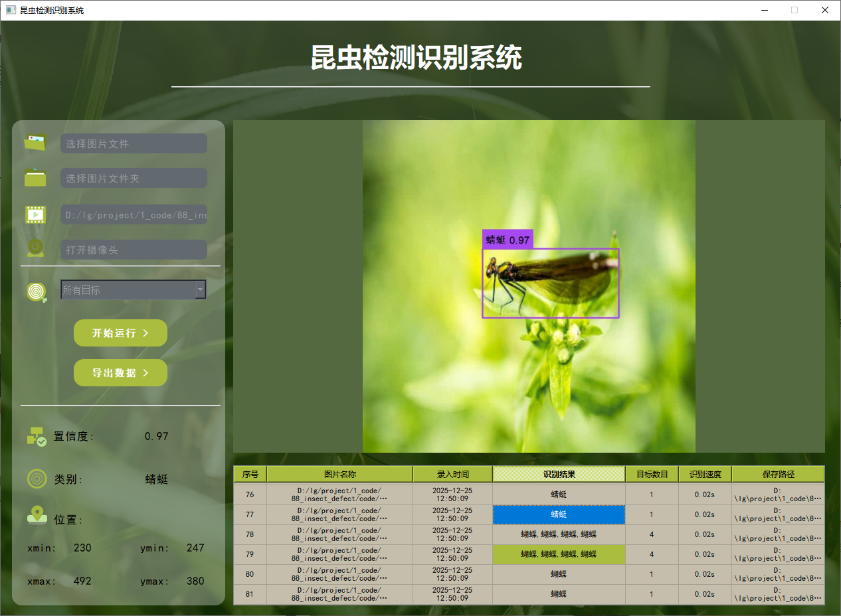Click the 蜻蜓 result cell in row 76

click(559, 495)
